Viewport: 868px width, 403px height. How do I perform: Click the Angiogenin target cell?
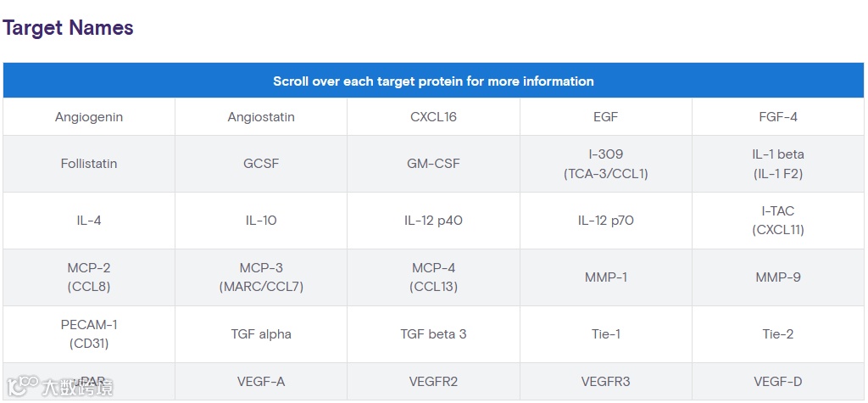click(x=89, y=117)
